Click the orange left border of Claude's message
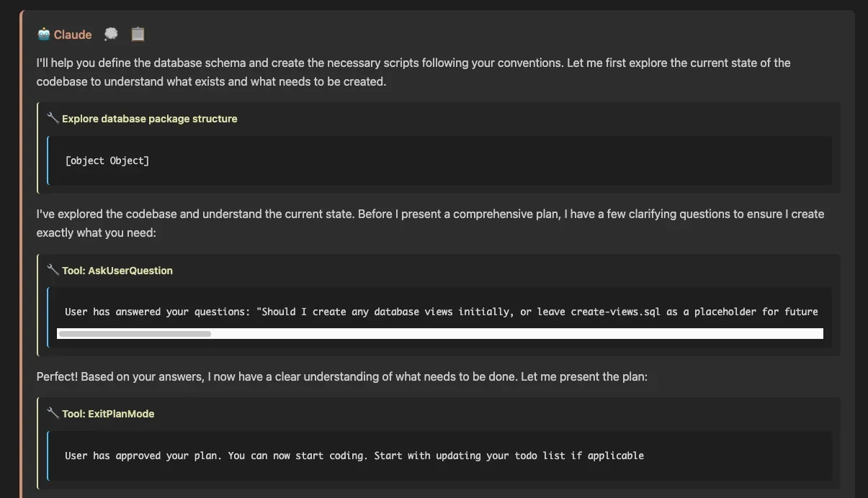868x498 pixels. tap(22, 252)
